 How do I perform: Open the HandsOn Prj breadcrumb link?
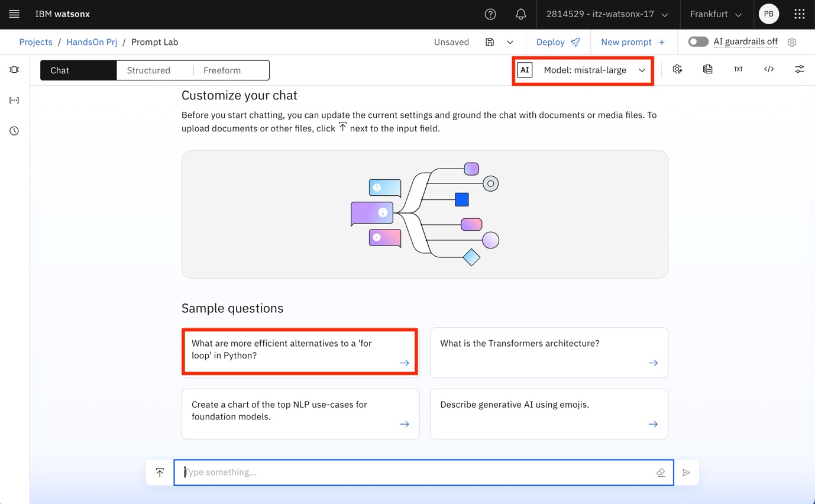[92, 42]
